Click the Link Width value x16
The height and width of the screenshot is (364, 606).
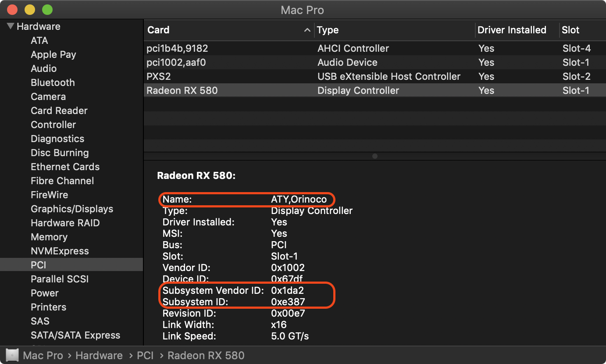pyautogui.click(x=279, y=325)
